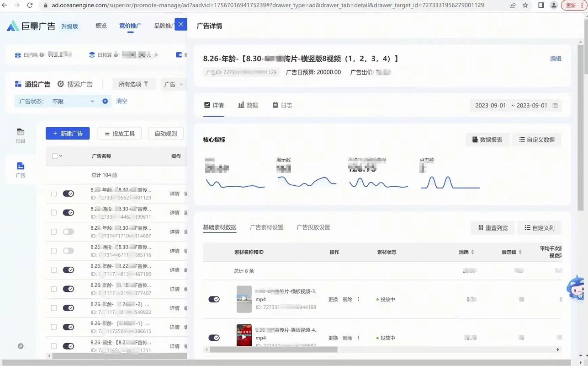Click the compass icon at sidebar bottom

pyautogui.click(x=21, y=346)
